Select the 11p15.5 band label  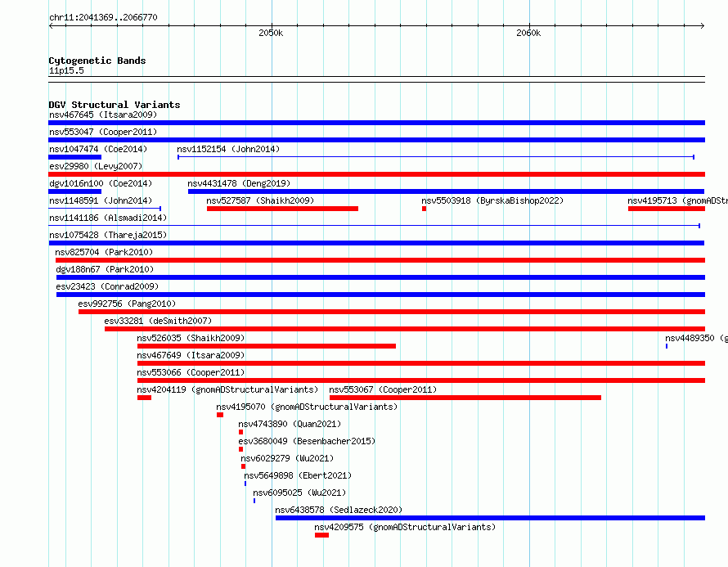coord(66,70)
